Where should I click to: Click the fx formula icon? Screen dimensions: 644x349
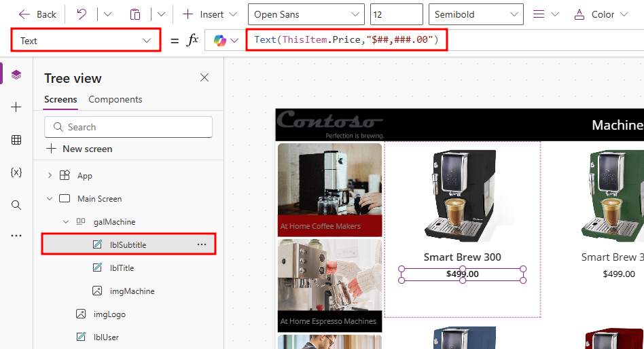193,40
